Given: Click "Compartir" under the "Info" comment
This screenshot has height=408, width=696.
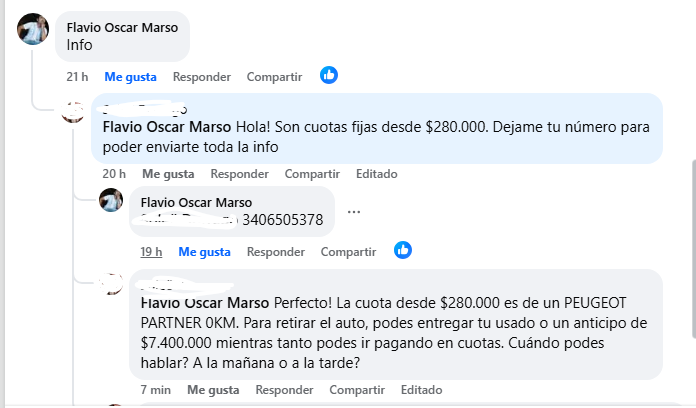Looking at the screenshot, I should [x=274, y=76].
